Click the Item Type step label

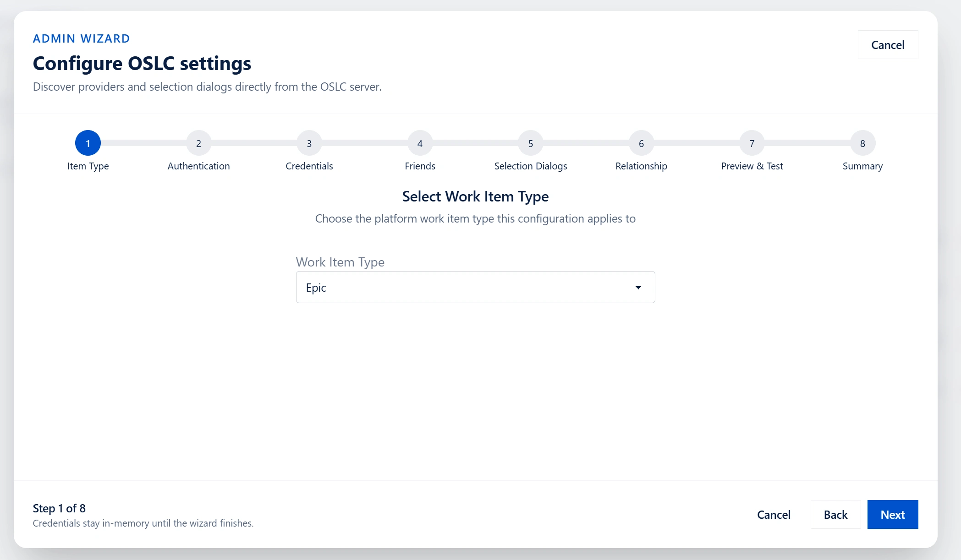point(88,166)
